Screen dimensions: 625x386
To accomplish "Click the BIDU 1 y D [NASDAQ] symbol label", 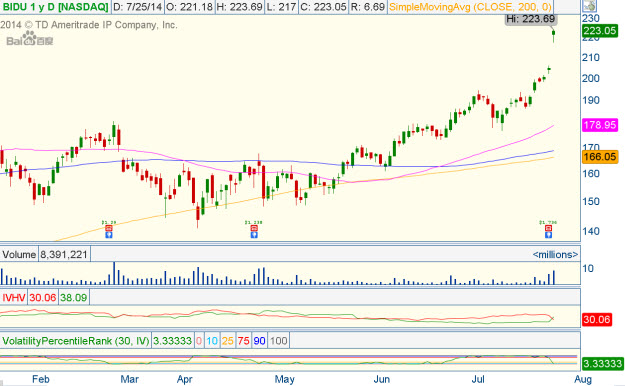I will pyautogui.click(x=55, y=7).
